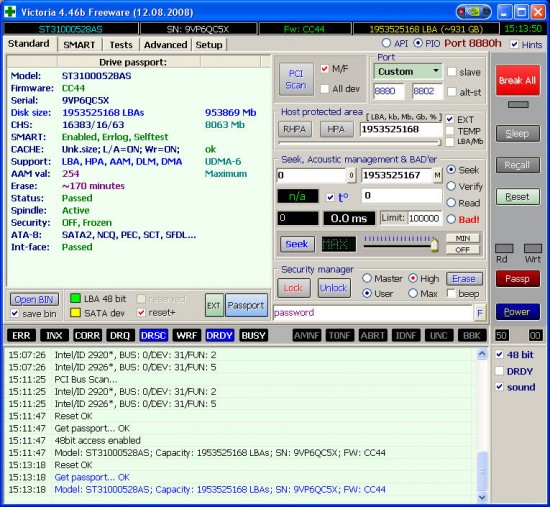The height and width of the screenshot is (507, 550).
Task: Click the INX status indicator
Action: point(54,335)
